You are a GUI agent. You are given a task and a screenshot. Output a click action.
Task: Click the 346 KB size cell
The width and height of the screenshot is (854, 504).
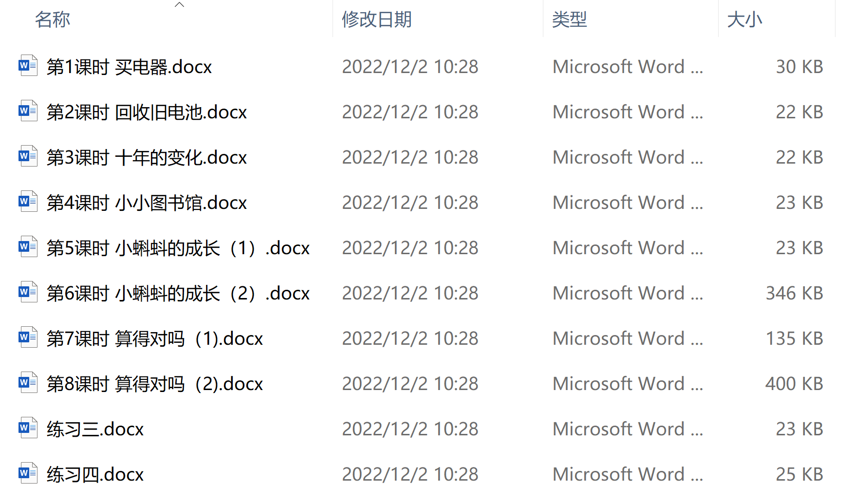(x=794, y=293)
